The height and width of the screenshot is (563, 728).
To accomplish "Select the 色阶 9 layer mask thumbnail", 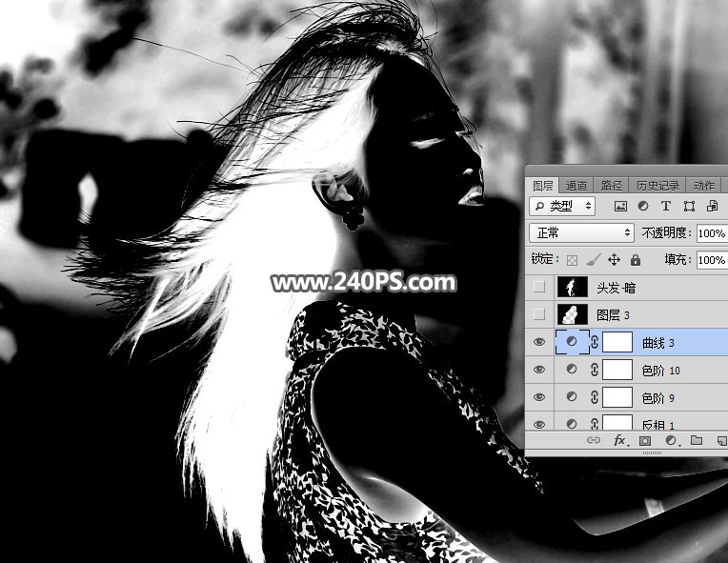I will (x=617, y=397).
